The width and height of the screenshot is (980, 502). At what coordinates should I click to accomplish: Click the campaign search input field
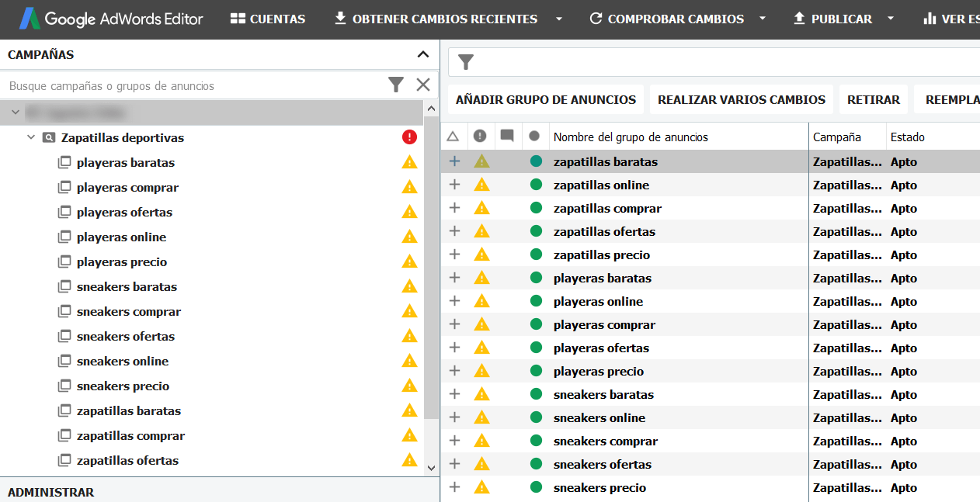pos(194,85)
